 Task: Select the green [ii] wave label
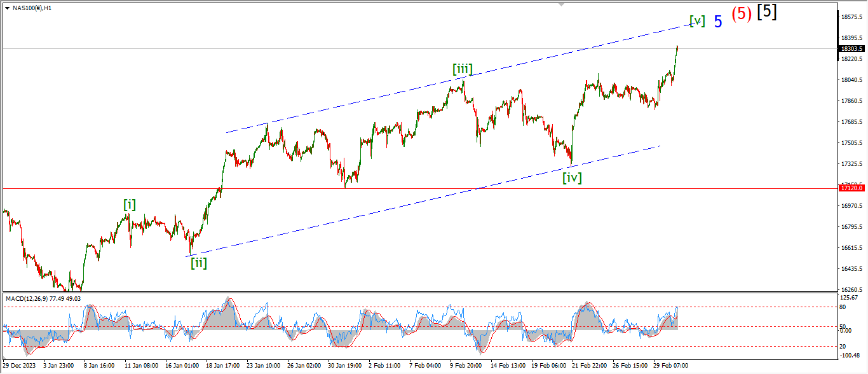pyautogui.click(x=198, y=263)
